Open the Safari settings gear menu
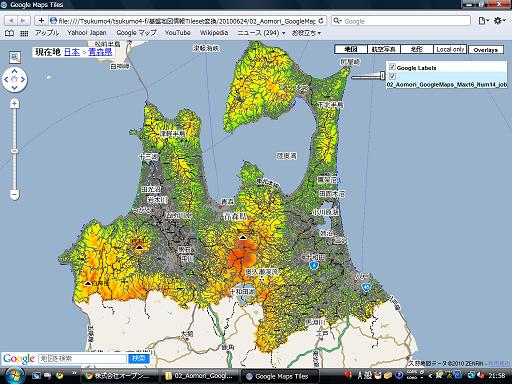512x384 pixels. click(x=499, y=21)
